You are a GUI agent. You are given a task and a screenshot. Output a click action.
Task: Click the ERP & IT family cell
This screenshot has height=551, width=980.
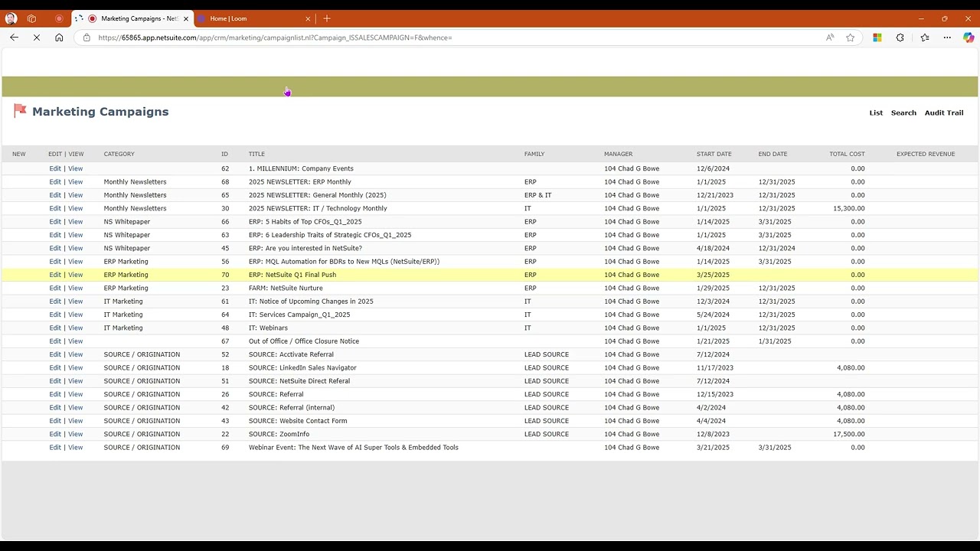coord(537,195)
